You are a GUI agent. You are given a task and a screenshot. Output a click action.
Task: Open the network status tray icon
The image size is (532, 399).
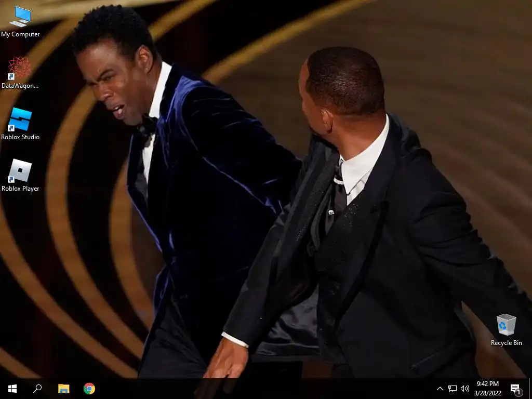pyautogui.click(x=453, y=389)
